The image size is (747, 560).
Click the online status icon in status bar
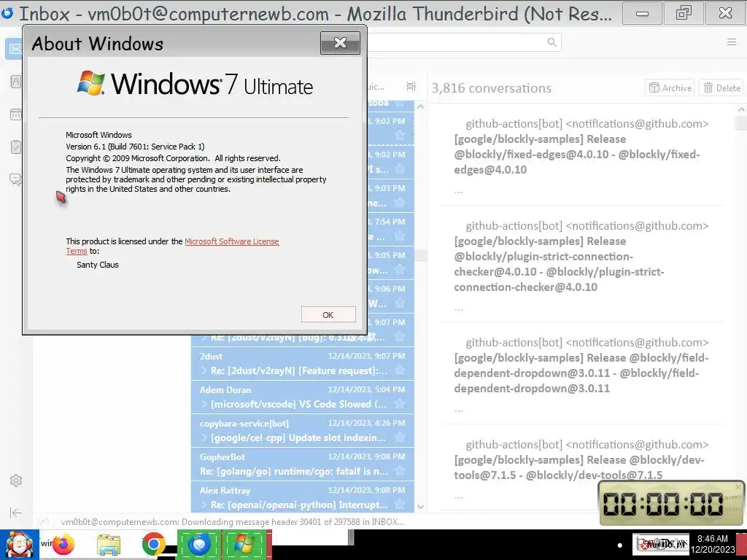(43, 521)
